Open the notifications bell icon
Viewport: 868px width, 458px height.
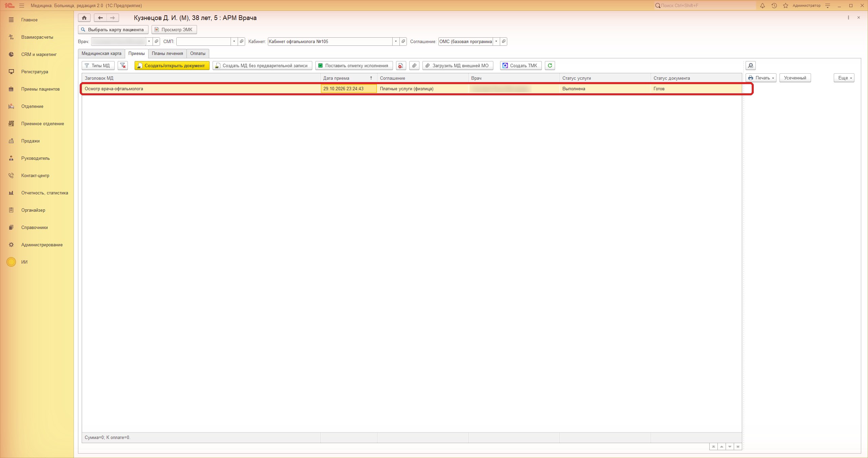click(763, 5)
